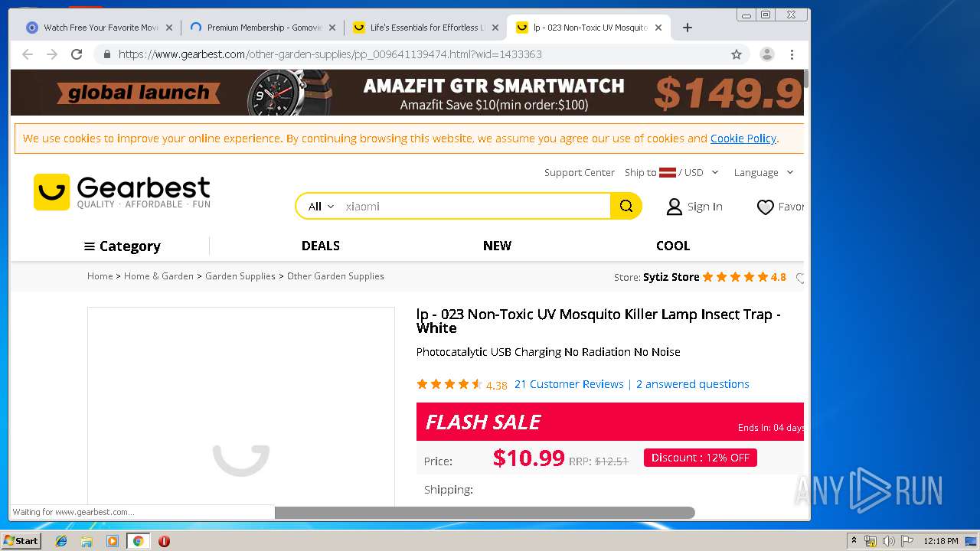Close the Premium Membership tab

click(x=332, y=28)
